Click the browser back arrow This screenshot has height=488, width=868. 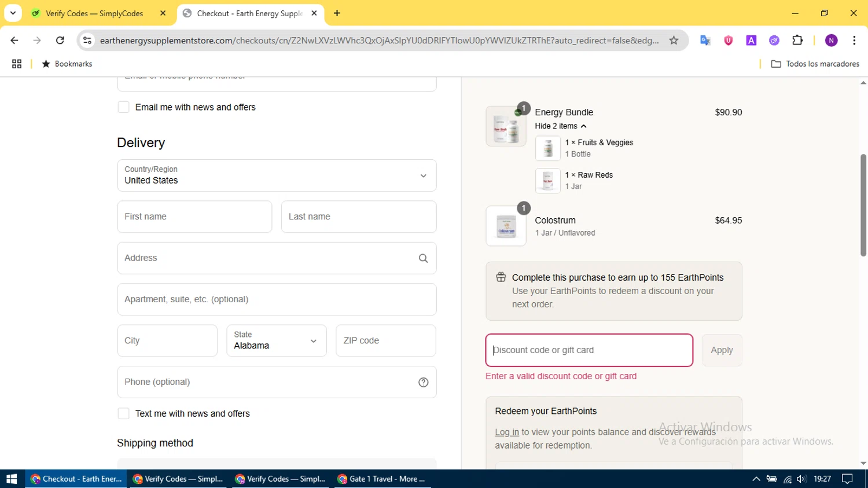[14, 41]
